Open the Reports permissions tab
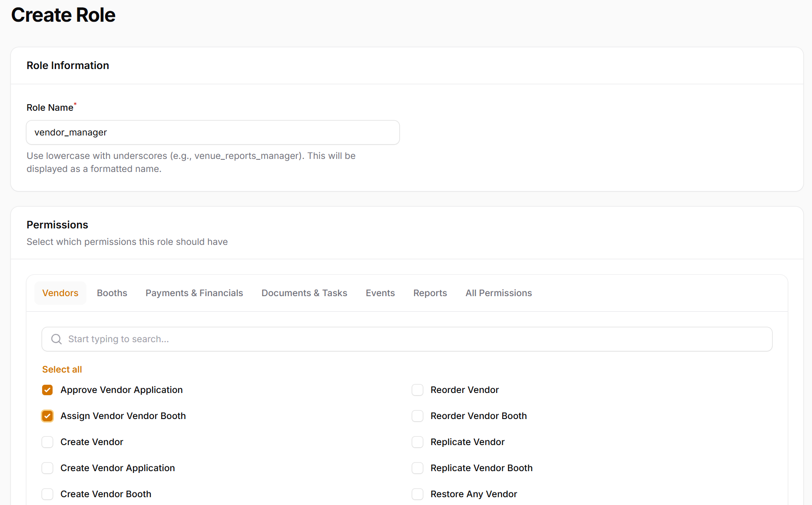 pos(430,293)
